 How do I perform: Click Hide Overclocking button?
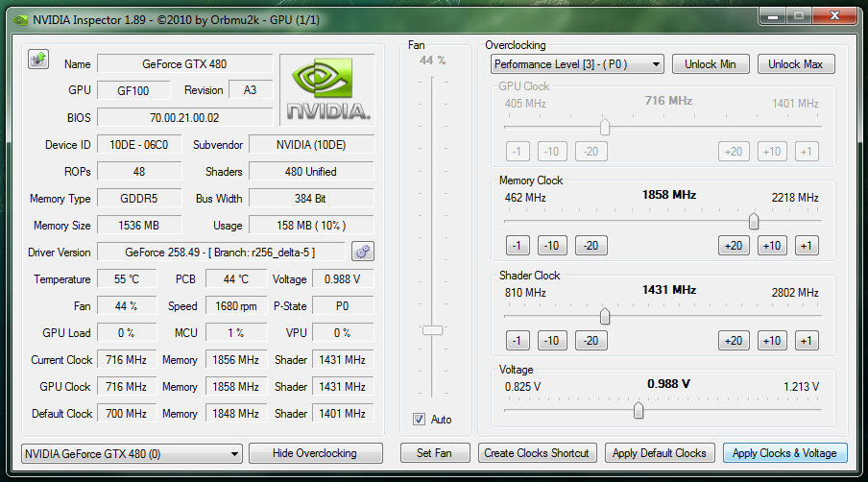[315, 453]
